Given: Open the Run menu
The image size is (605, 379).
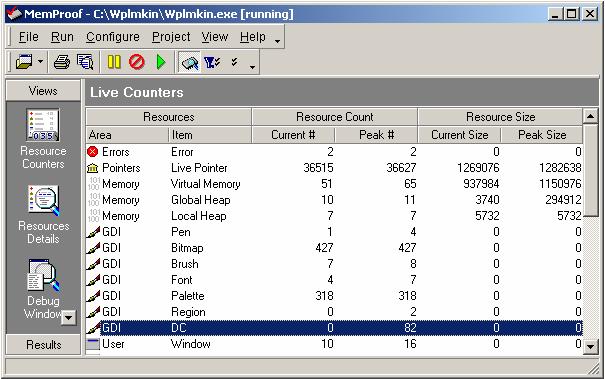Looking at the screenshot, I should click(x=62, y=37).
